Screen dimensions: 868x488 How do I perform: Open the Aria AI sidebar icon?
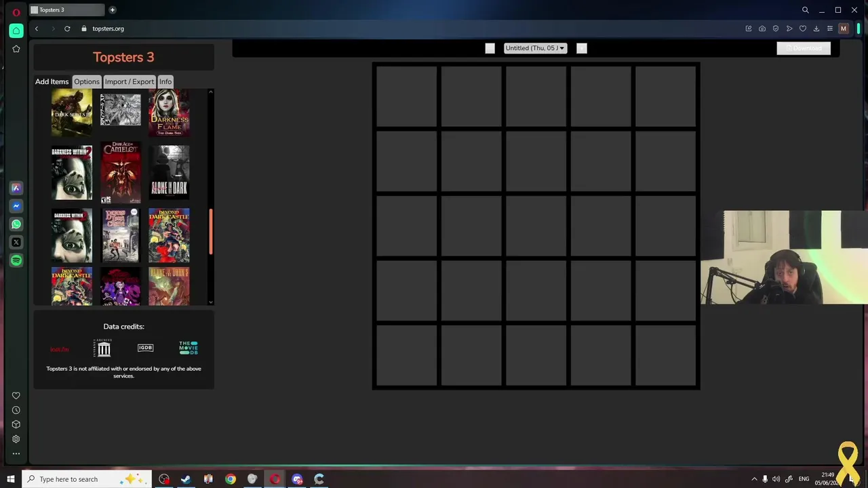click(16, 188)
